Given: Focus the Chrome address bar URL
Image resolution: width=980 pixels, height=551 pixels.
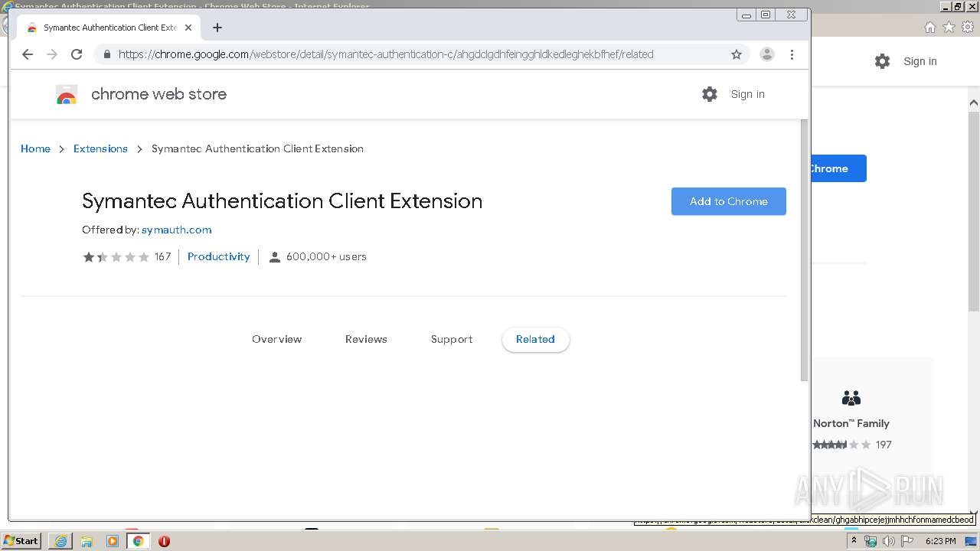Looking at the screenshot, I should point(386,54).
